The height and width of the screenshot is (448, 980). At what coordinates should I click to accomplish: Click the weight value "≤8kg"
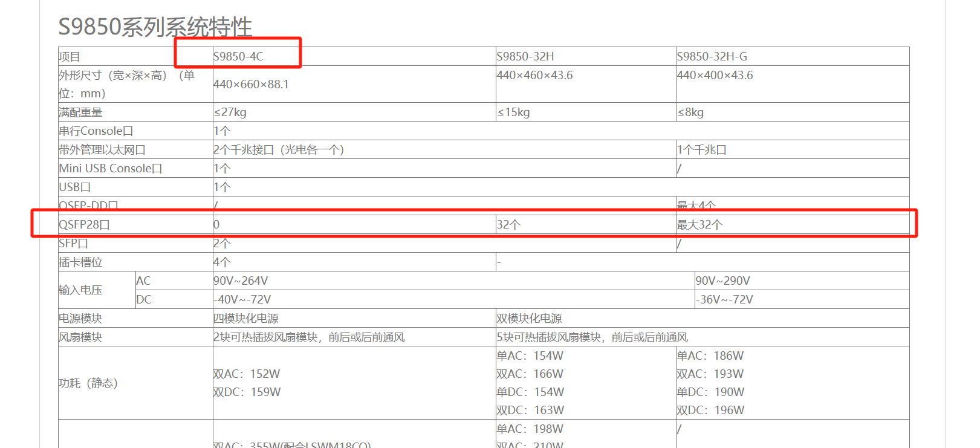[690, 112]
